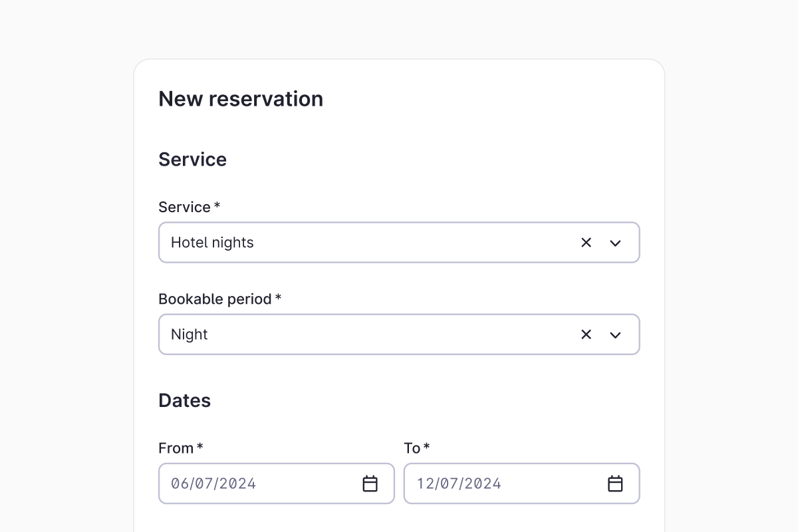Click the 'Service' section heading
798x532 pixels.
pos(192,160)
